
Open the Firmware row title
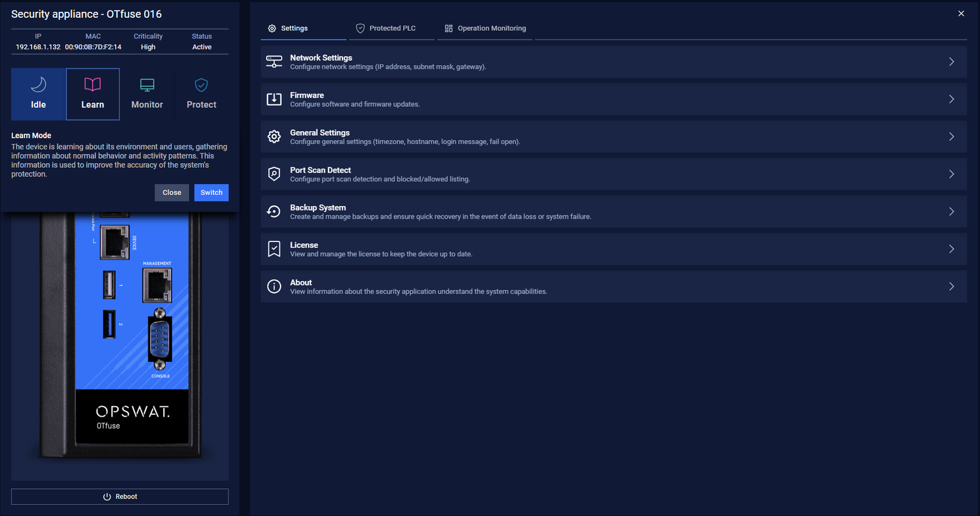coord(307,95)
